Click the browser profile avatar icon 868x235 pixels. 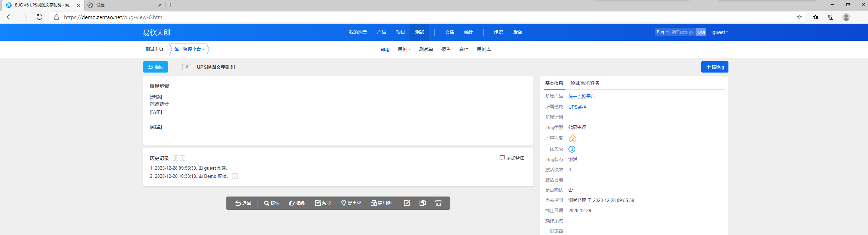(x=846, y=17)
